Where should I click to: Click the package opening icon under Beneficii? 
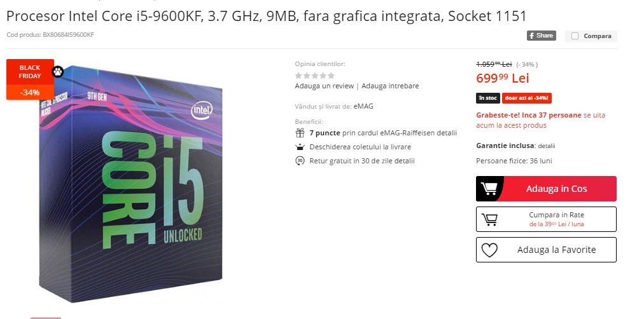(x=300, y=147)
